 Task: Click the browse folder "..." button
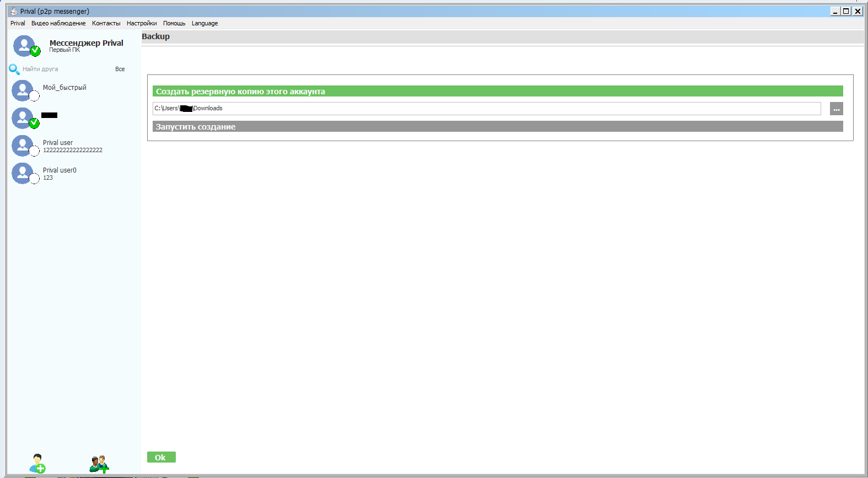(836, 109)
